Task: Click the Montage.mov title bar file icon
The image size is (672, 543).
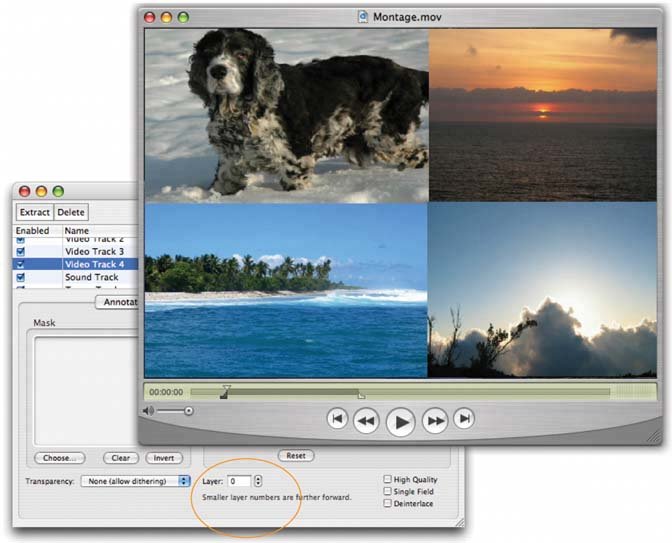Action: pos(362,17)
